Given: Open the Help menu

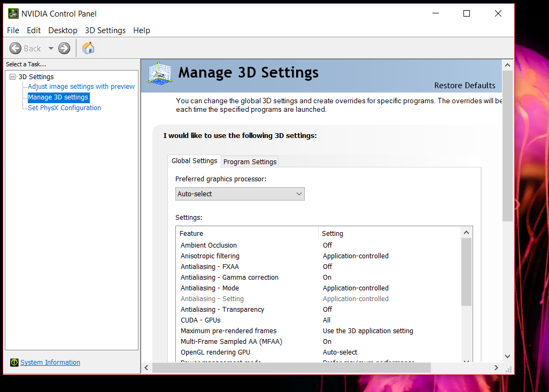Looking at the screenshot, I should 142,30.
